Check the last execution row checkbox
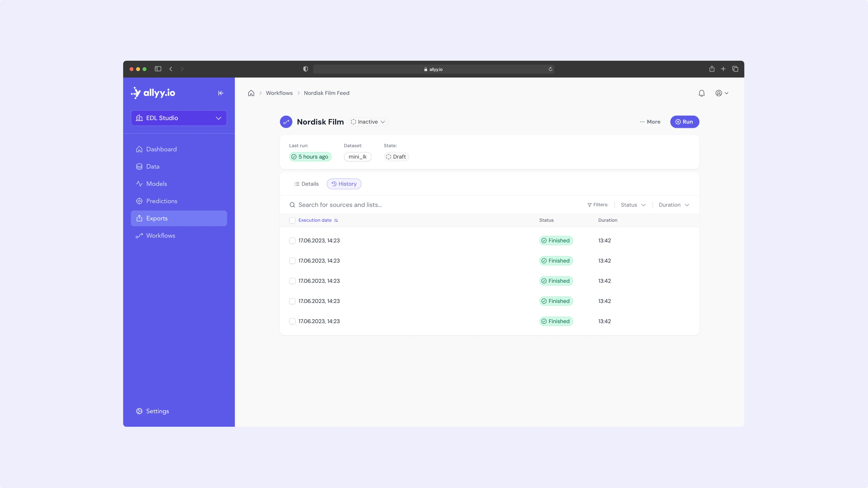This screenshot has height=488, width=868. click(292, 321)
